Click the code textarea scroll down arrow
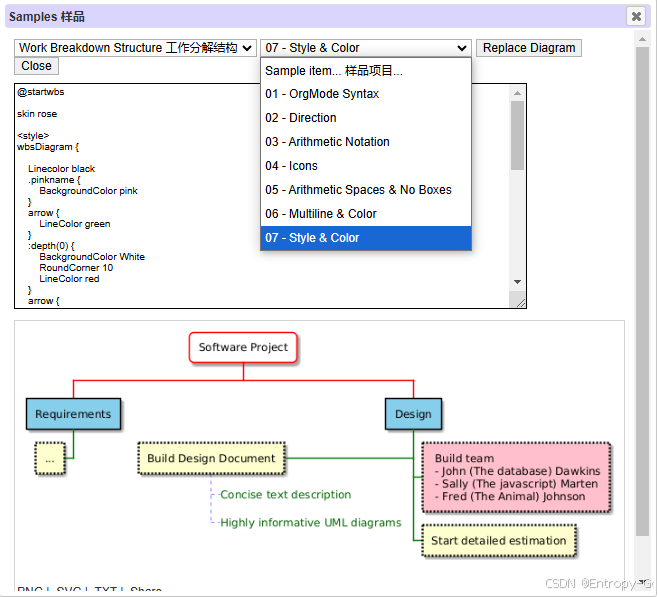Viewport: 658px width, 597px height. (x=517, y=282)
